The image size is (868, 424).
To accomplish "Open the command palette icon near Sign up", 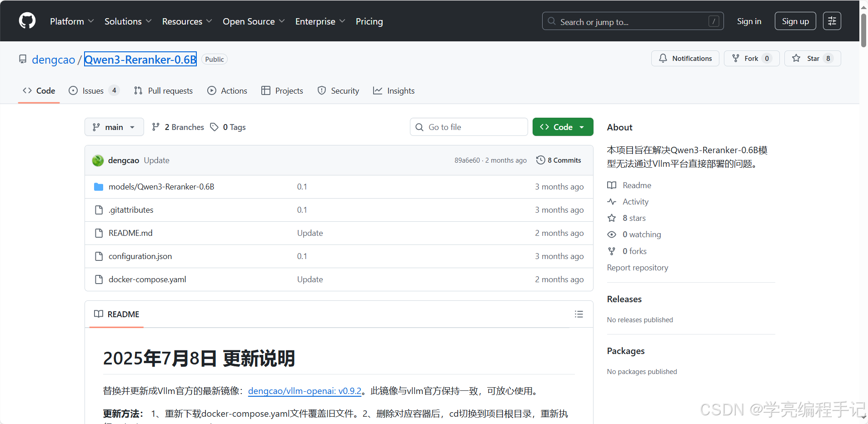I will [x=832, y=20].
